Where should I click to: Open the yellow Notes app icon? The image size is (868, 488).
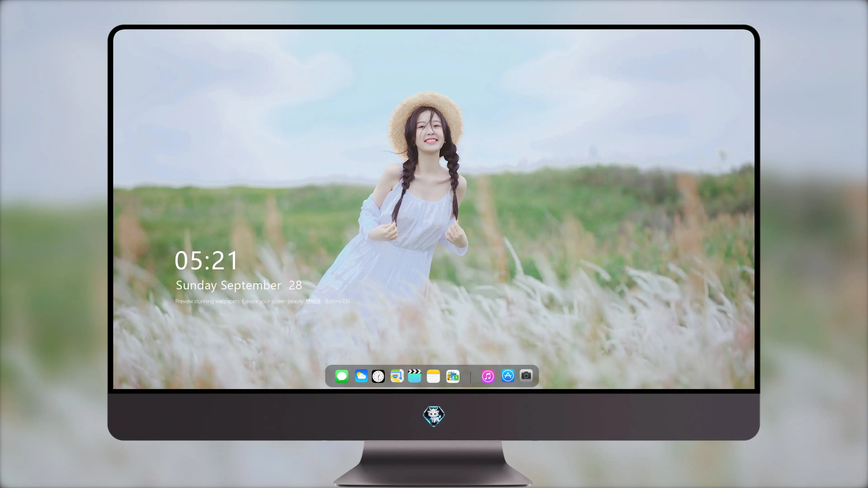coord(433,376)
